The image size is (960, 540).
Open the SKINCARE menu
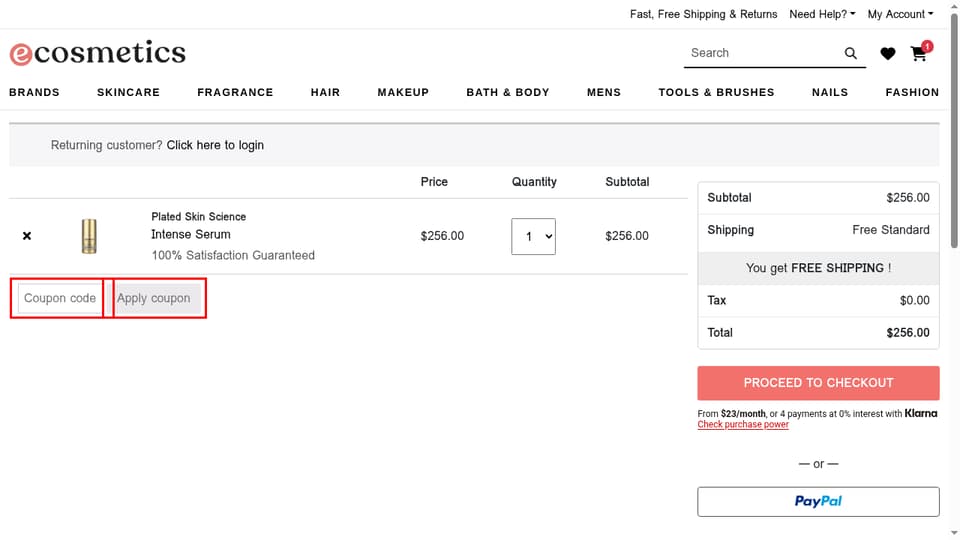pyautogui.click(x=129, y=92)
